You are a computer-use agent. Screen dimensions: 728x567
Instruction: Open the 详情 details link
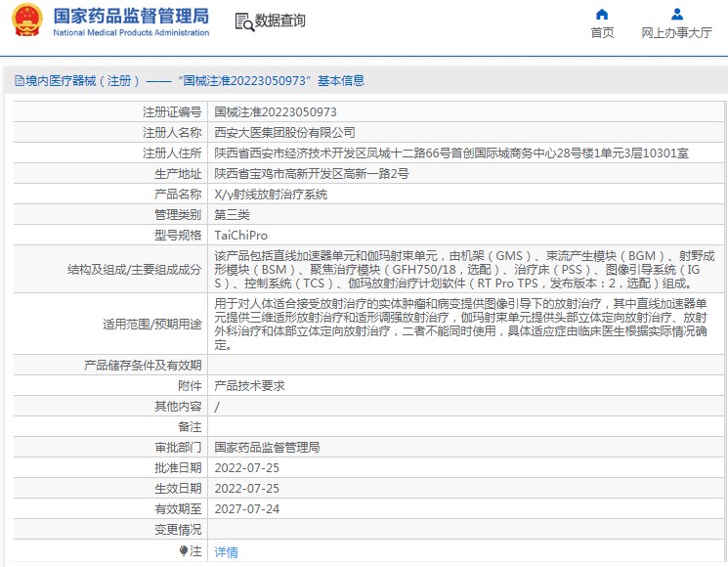coord(226,551)
